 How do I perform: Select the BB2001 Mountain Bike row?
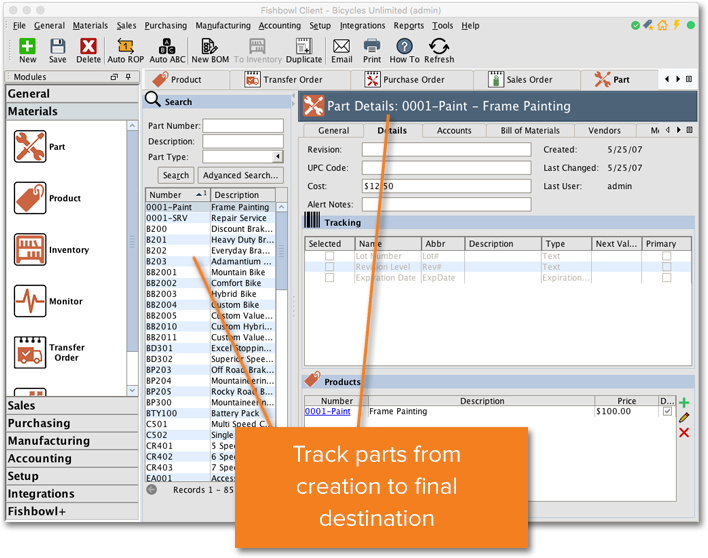point(210,272)
